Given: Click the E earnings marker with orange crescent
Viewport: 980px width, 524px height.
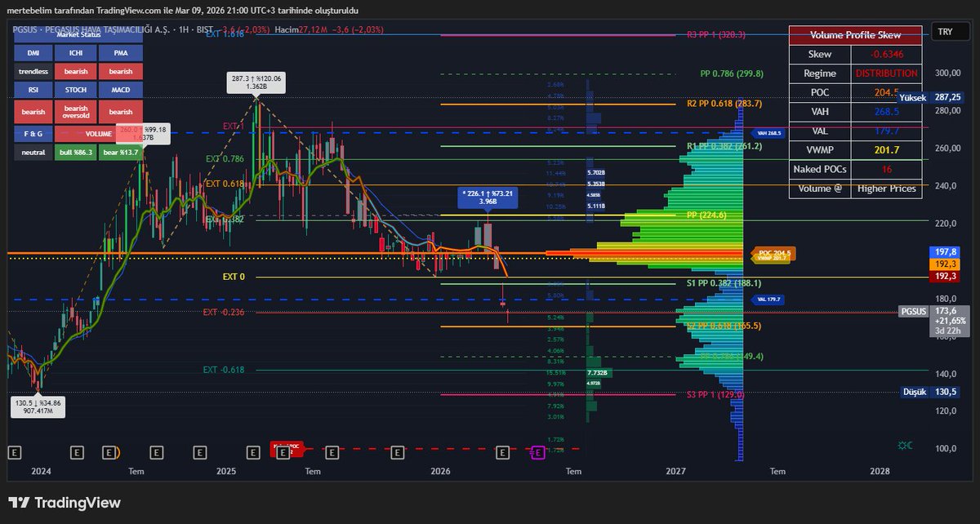Looking at the screenshot, I should point(110,451).
